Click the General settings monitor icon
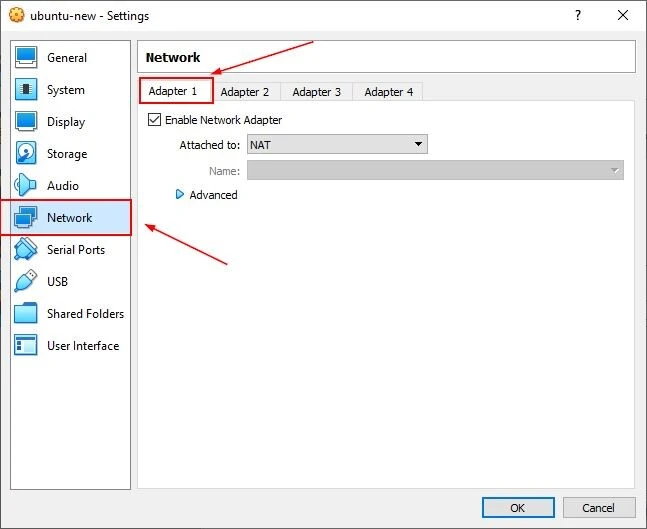This screenshot has height=529, width=647. click(x=27, y=58)
